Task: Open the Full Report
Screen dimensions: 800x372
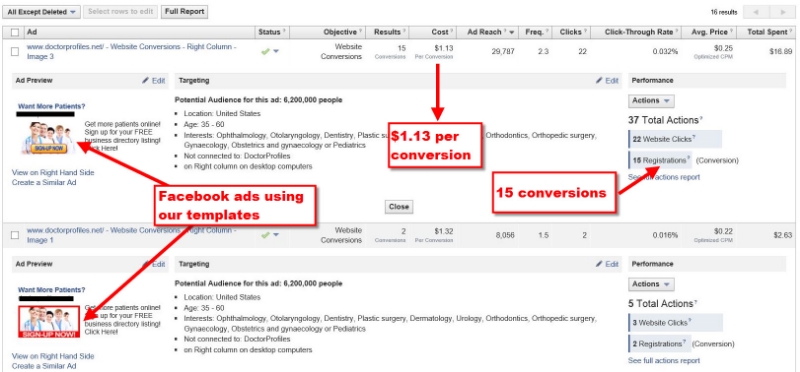Action: pos(184,11)
